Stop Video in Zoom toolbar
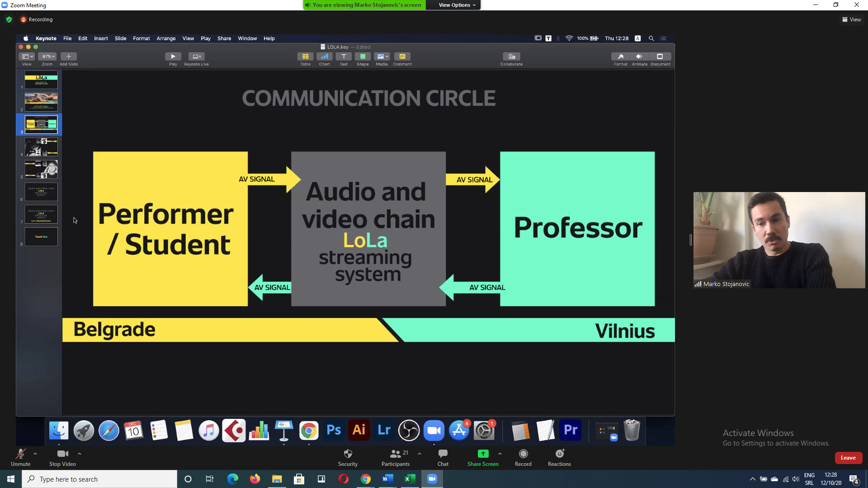The width and height of the screenshot is (868, 488). point(62,457)
